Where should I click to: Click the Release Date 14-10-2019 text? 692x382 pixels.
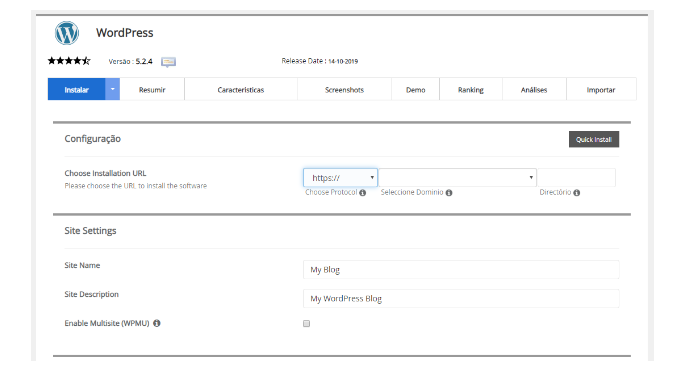coord(320,61)
